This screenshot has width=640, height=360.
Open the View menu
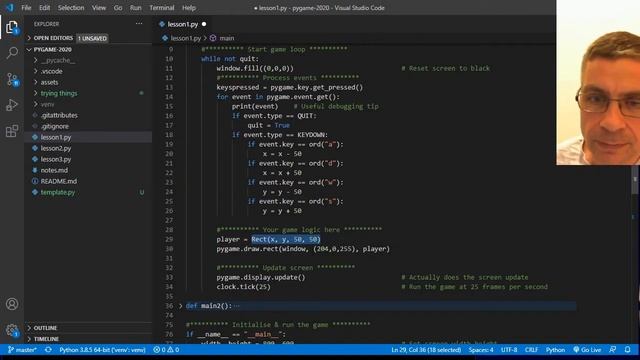pos(99,8)
